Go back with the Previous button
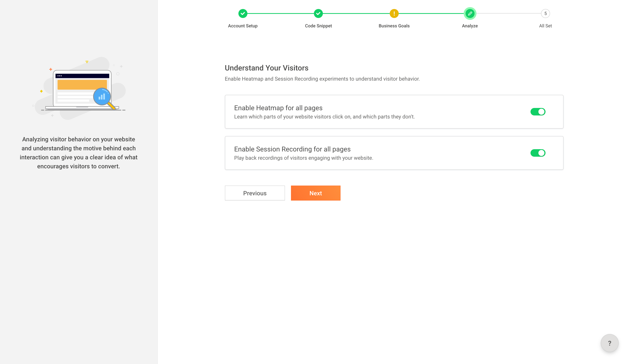 255,193
